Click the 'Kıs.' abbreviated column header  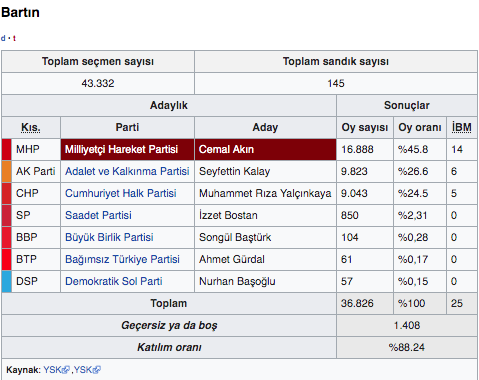pos(31,127)
